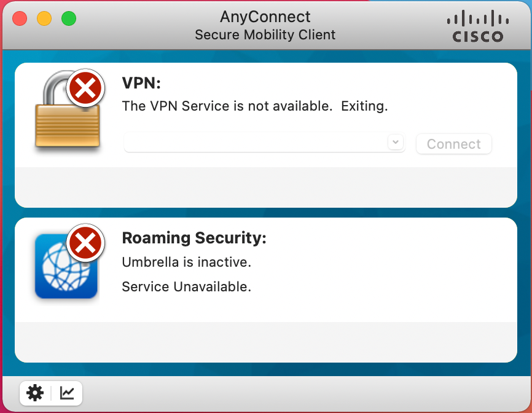Viewport: 532px width, 413px height.
Task: Click the Roaming Security globe icon
Action: (x=66, y=266)
